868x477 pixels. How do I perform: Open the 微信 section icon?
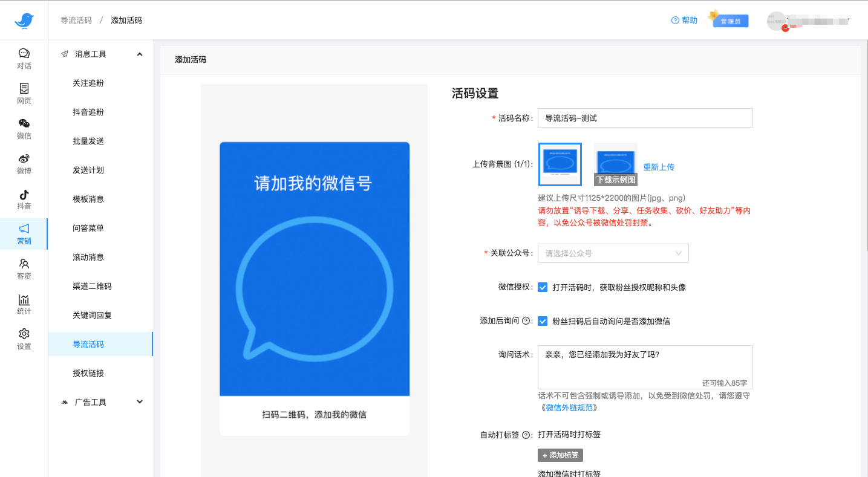(x=24, y=129)
